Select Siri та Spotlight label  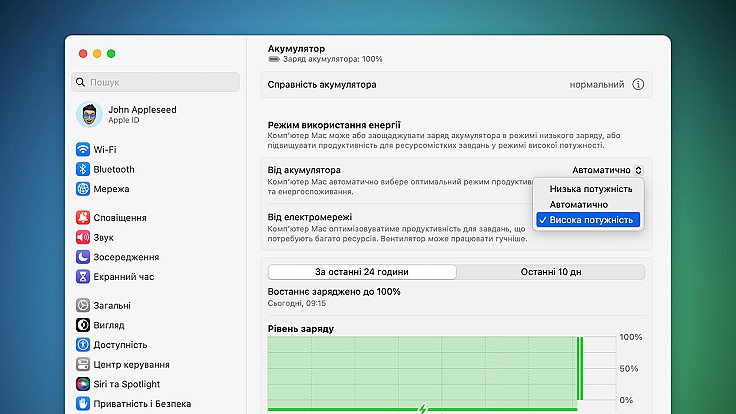click(127, 384)
